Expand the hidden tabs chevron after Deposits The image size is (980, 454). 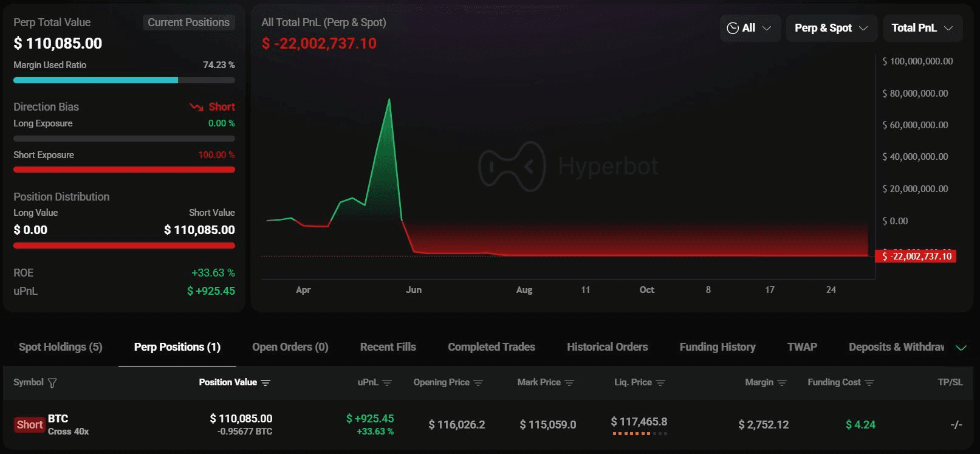961,348
